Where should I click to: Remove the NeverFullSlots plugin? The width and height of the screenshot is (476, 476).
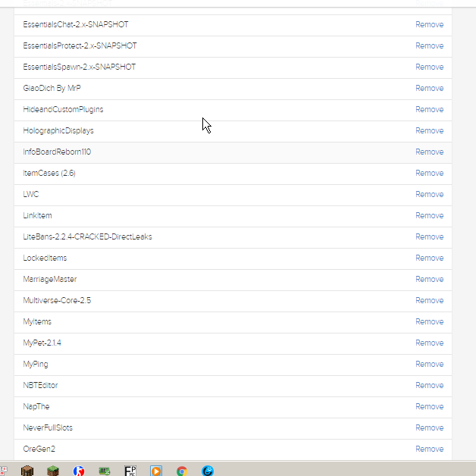click(429, 428)
